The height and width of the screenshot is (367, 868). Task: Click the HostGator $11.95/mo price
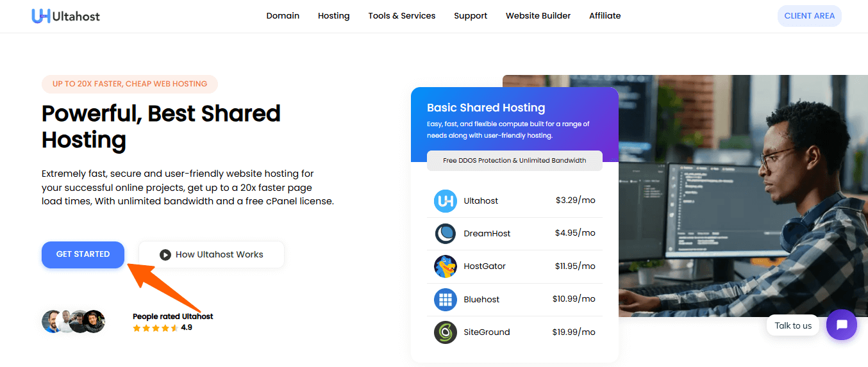point(576,266)
